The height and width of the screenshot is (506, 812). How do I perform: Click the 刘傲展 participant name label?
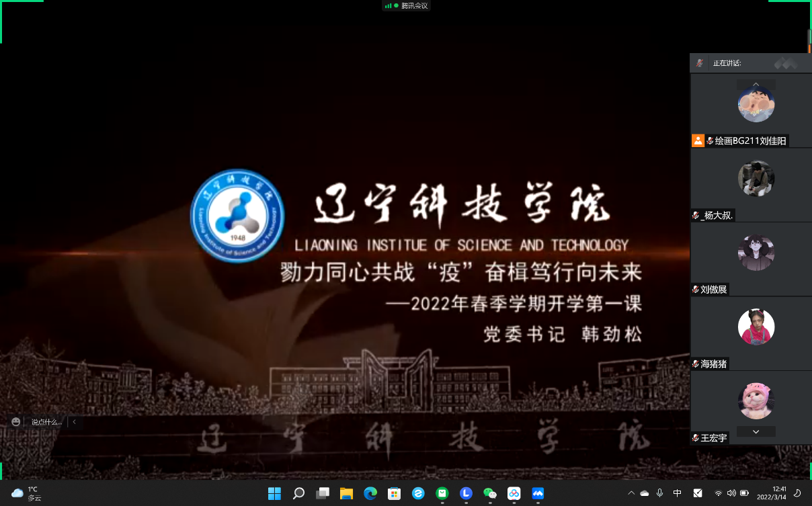coord(713,290)
